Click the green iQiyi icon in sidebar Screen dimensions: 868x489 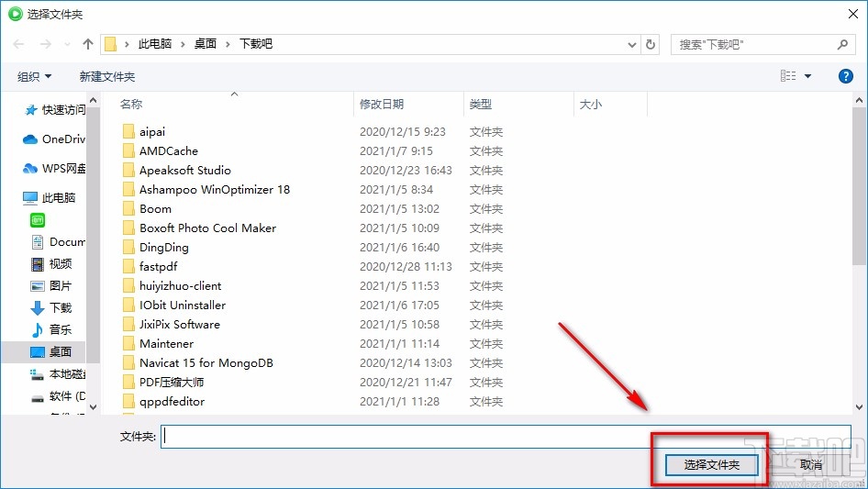tap(38, 220)
